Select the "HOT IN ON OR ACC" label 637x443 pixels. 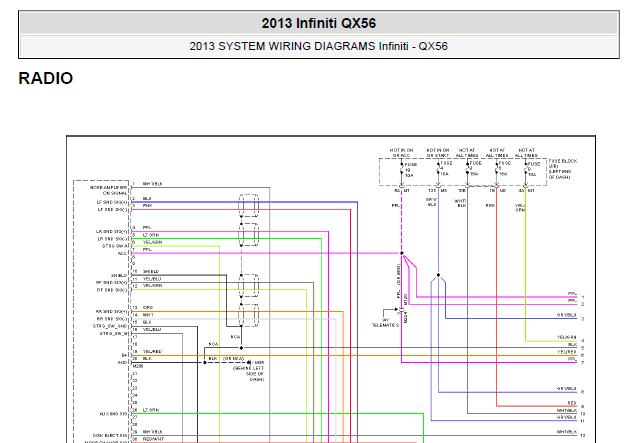pos(401,153)
